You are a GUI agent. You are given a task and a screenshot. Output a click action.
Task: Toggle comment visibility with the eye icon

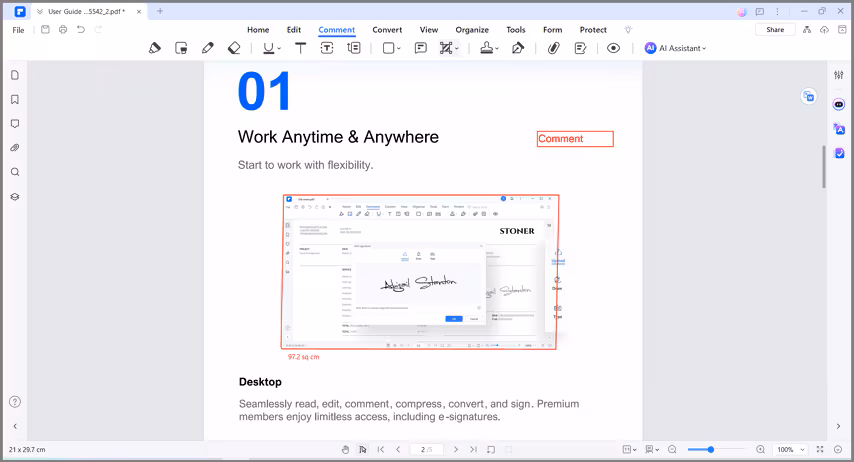click(x=613, y=48)
